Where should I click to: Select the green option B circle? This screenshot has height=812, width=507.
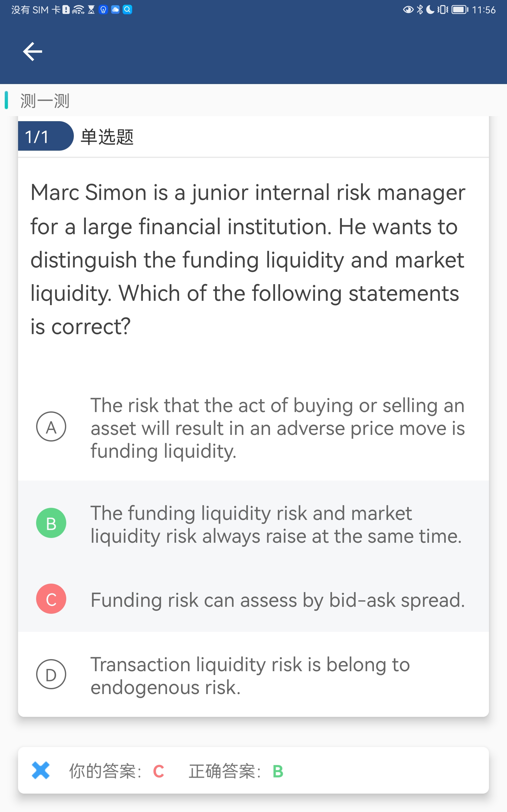tap(51, 523)
